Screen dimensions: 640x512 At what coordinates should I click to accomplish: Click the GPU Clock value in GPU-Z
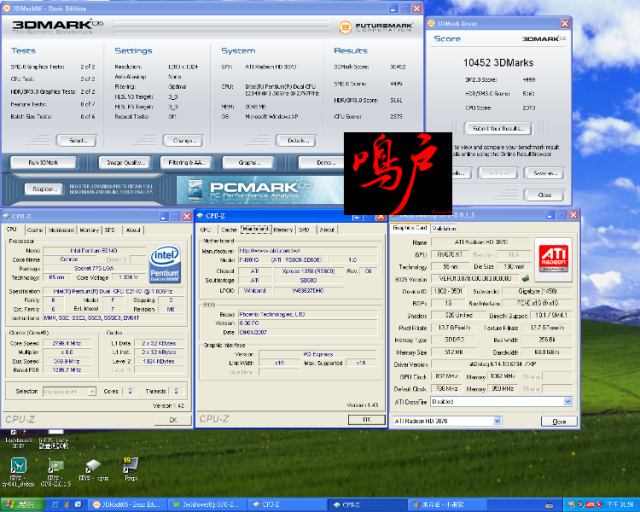tap(447, 376)
